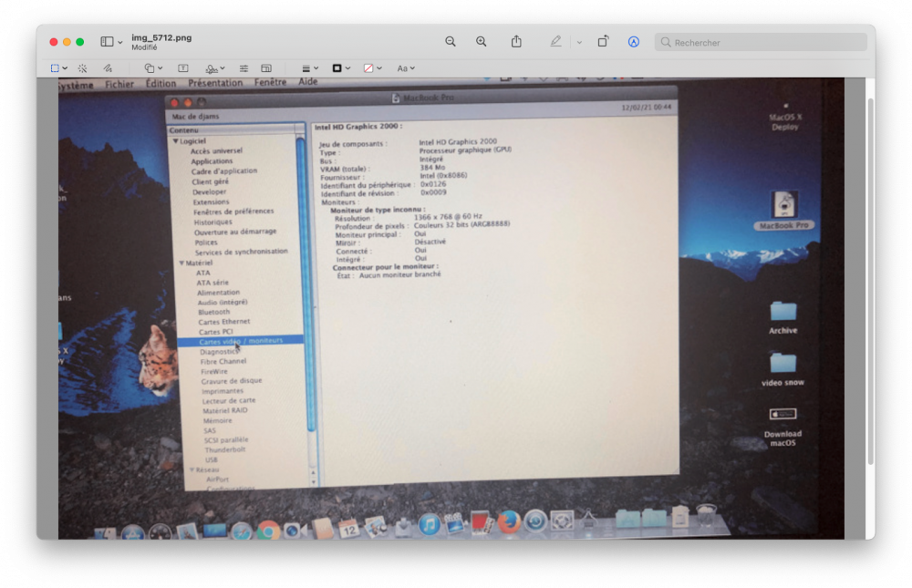Collapse the Logiciel disclosure triangle
The image size is (912, 588).
(x=176, y=141)
